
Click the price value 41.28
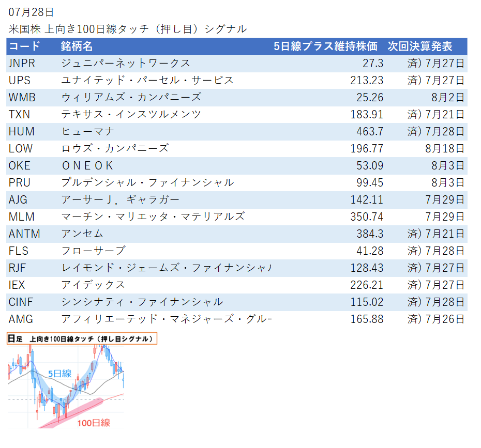[x=370, y=251]
